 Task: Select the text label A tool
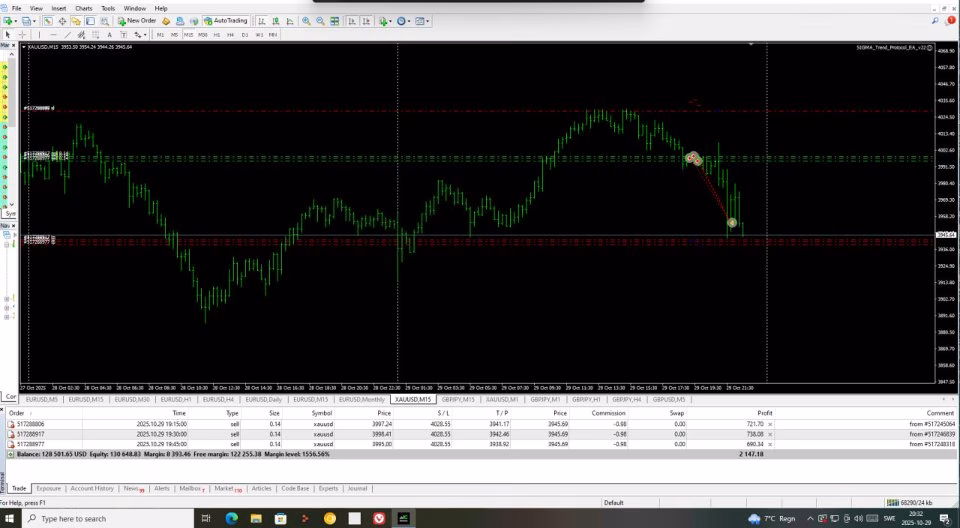coord(109,35)
